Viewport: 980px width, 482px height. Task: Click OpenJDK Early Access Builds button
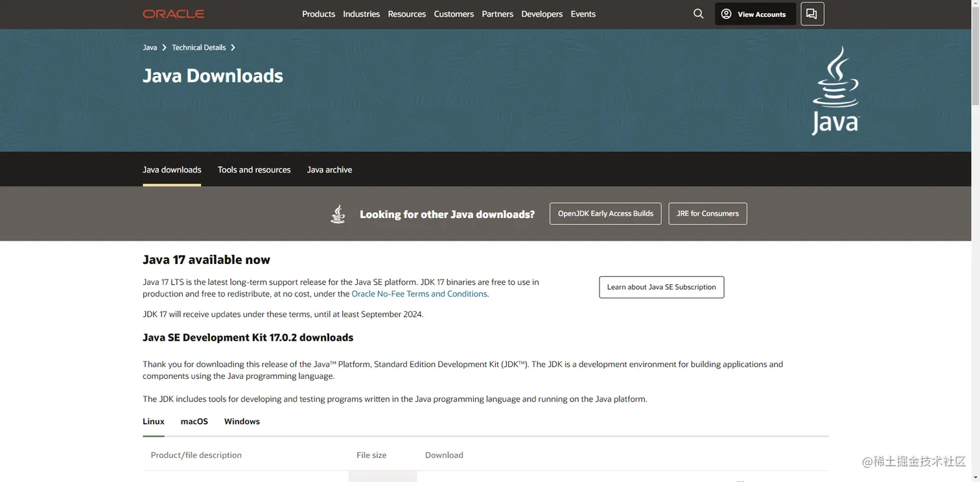pos(605,213)
